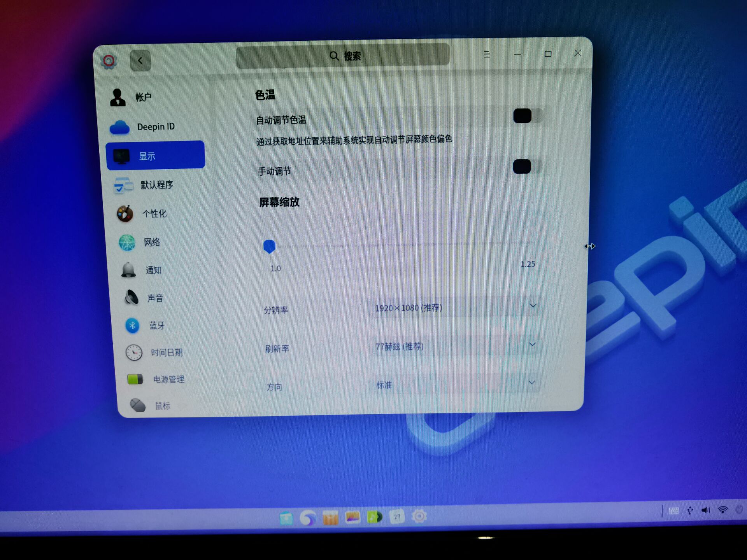Toggle auto adjust color temperature (自动调节色温)

click(528, 116)
